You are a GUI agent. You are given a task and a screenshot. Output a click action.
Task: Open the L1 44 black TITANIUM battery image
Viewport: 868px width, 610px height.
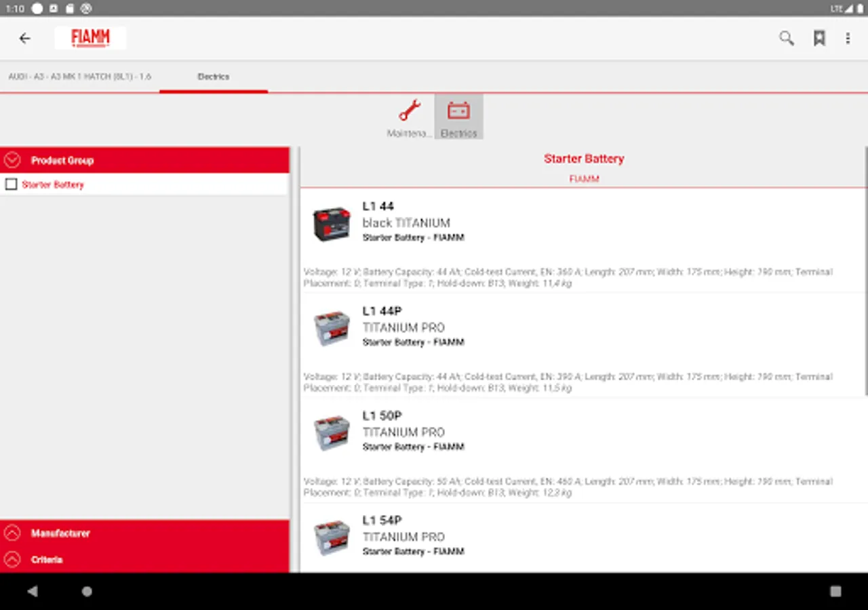[x=332, y=224]
